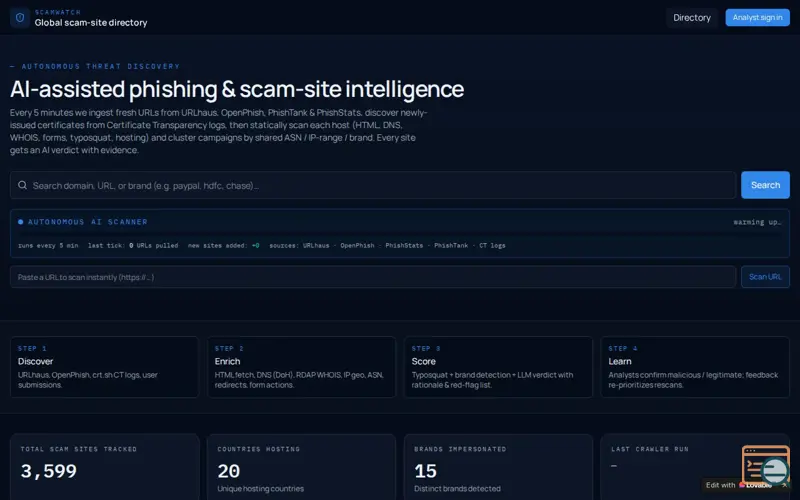The image size is (800, 500).
Task: Click the magnifier icon in search field
Action: (22, 185)
